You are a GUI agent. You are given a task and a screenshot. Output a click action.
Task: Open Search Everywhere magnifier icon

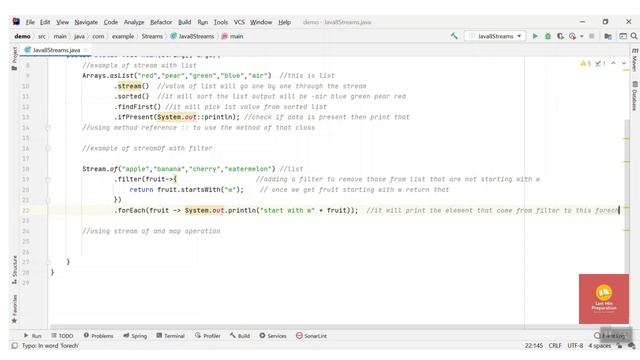(634, 36)
